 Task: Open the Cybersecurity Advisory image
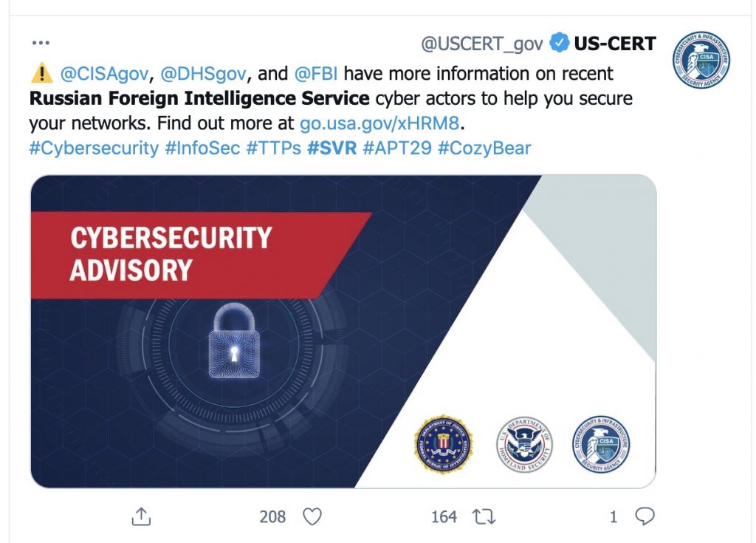343,331
